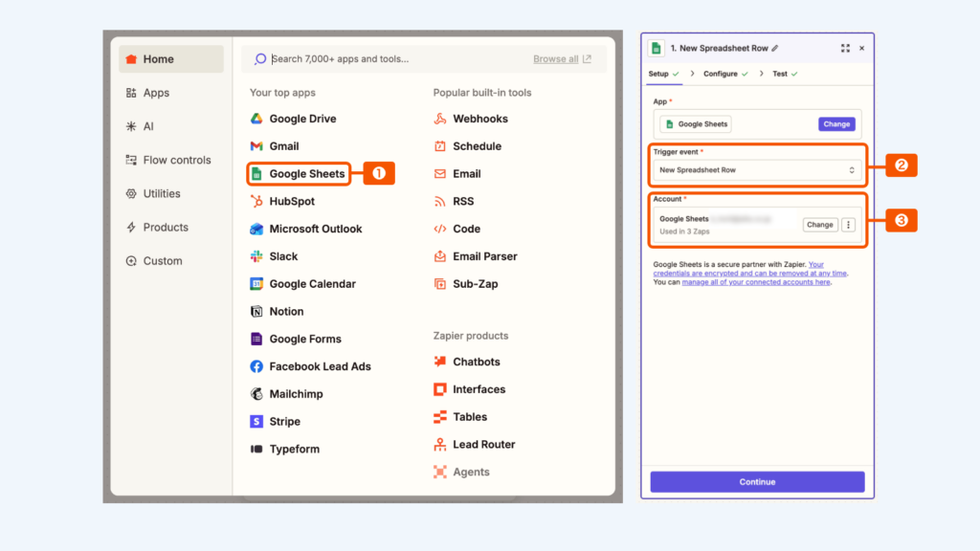Expand the step panel to fullscreen

pos(845,48)
